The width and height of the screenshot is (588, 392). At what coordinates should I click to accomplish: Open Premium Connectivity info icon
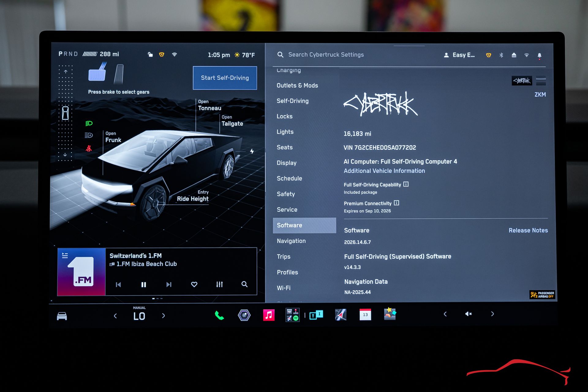396,203
